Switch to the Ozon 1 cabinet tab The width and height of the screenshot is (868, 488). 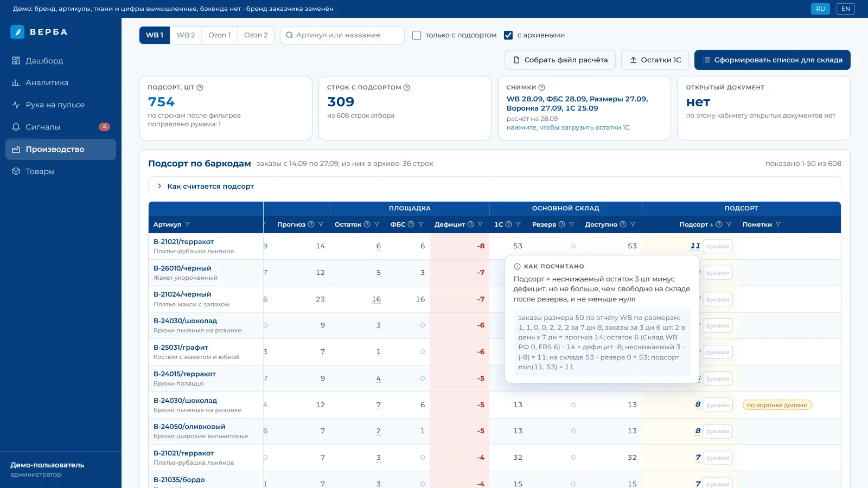pyautogui.click(x=219, y=35)
